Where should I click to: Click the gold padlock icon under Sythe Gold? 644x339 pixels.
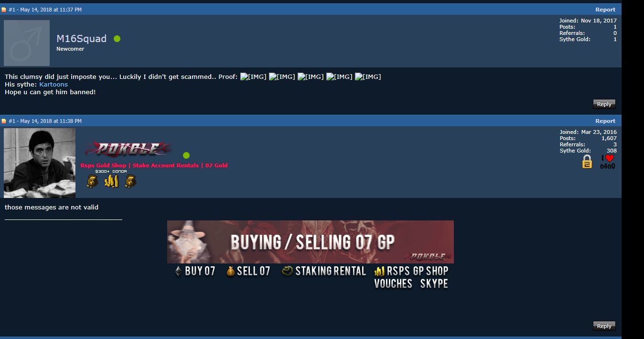point(587,162)
